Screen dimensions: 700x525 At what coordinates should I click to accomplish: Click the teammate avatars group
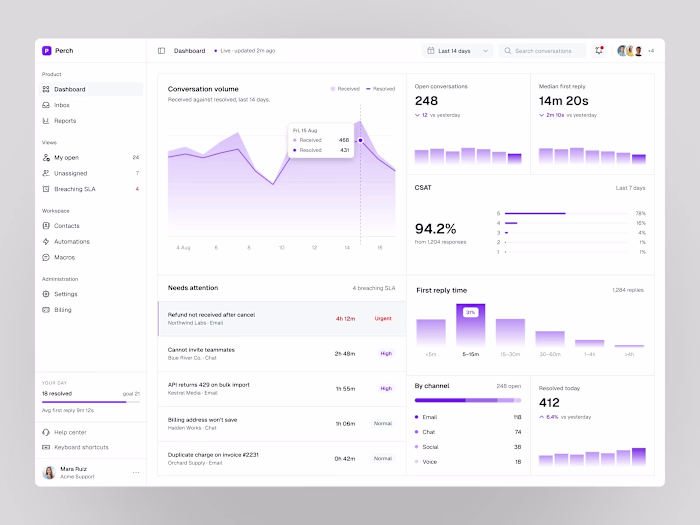pos(630,51)
